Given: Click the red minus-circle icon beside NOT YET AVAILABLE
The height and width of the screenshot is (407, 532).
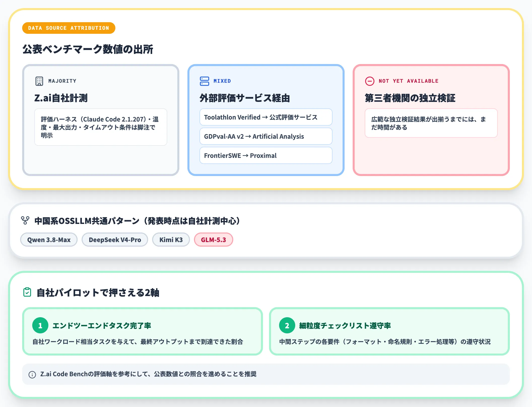Looking at the screenshot, I should (x=370, y=81).
